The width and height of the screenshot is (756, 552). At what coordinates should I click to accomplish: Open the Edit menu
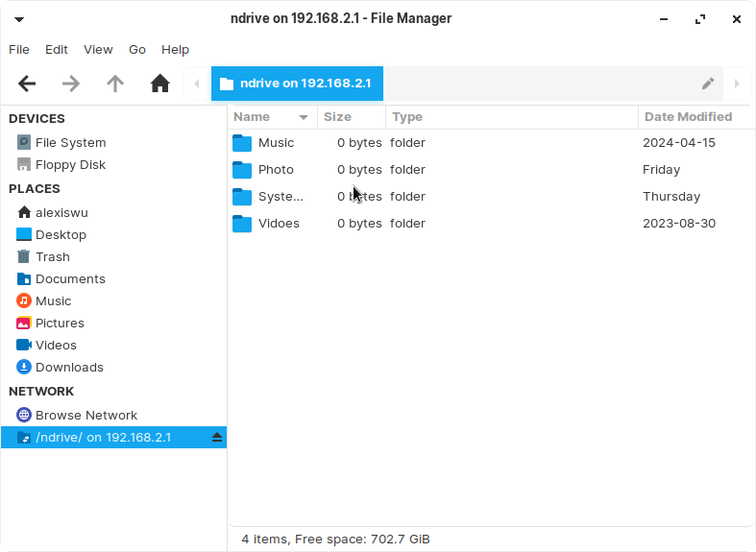(x=57, y=50)
